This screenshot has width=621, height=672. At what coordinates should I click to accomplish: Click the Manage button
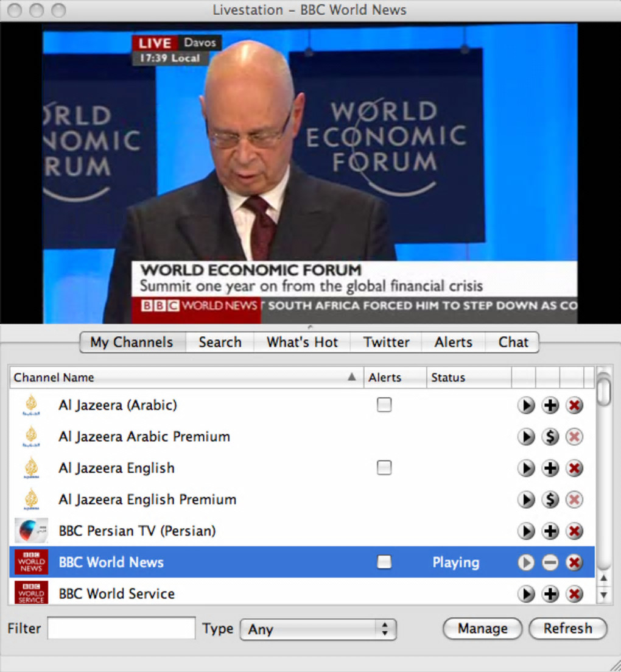click(x=483, y=629)
